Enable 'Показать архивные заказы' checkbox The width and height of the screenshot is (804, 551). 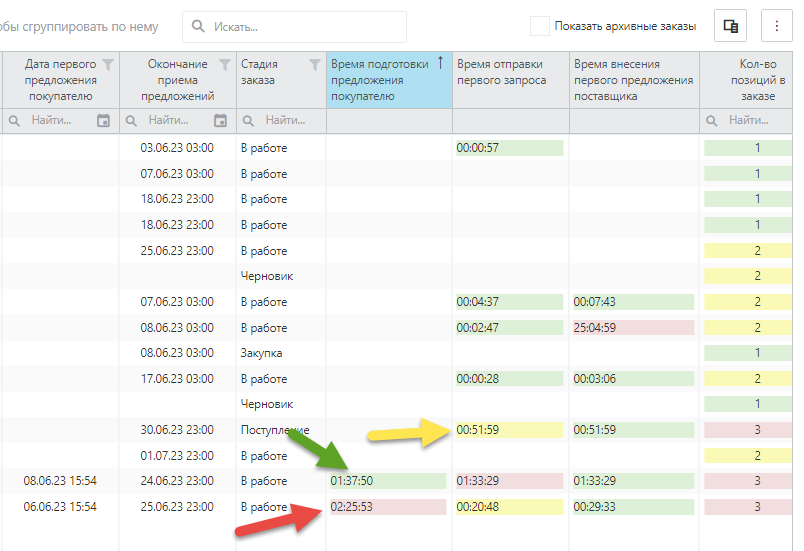click(539, 27)
